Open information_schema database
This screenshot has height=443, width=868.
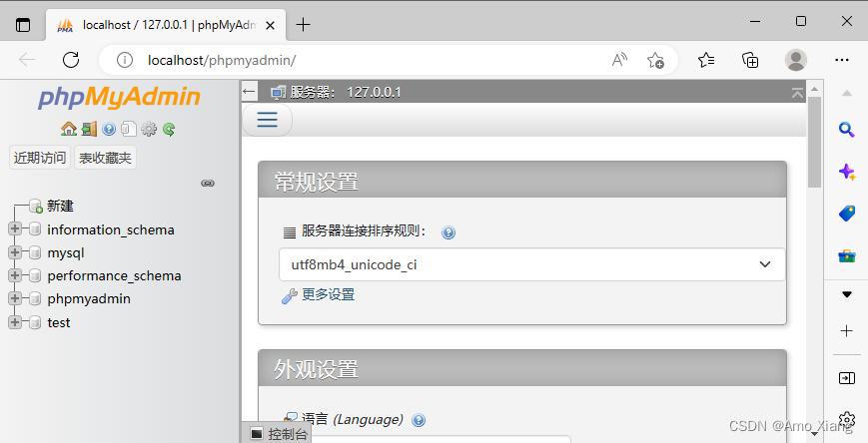(111, 229)
